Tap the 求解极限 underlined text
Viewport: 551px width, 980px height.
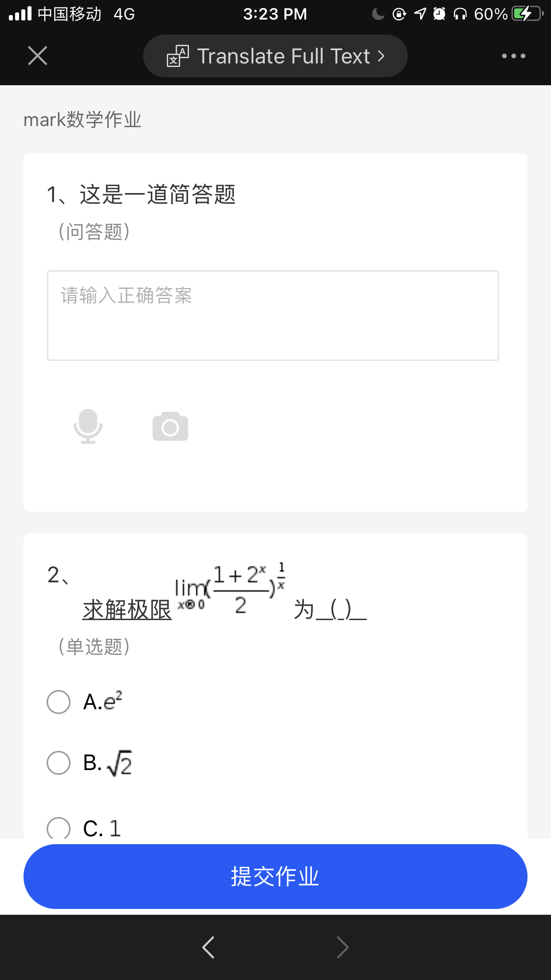click(x=127, y=609)
